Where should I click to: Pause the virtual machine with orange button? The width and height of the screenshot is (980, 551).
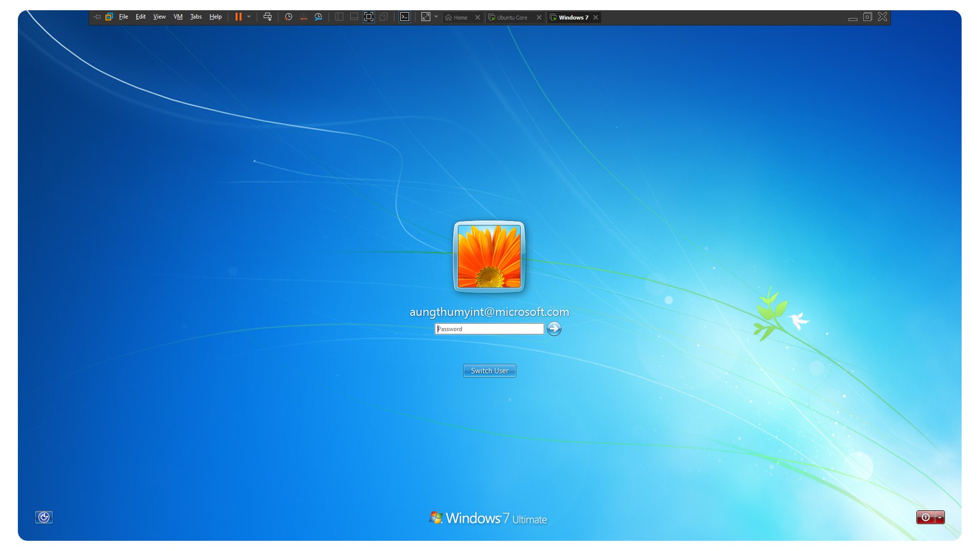coord(238,17)
